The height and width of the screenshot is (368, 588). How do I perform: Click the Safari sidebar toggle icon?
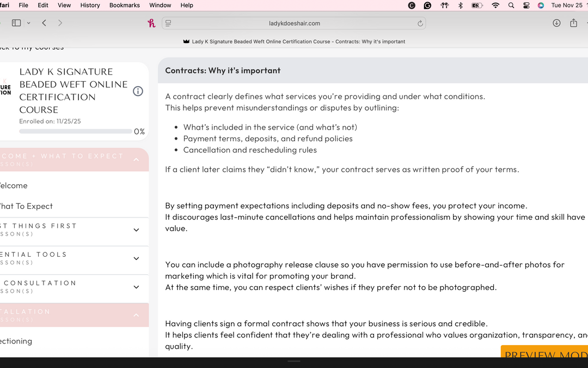click(x=16, y=23)
